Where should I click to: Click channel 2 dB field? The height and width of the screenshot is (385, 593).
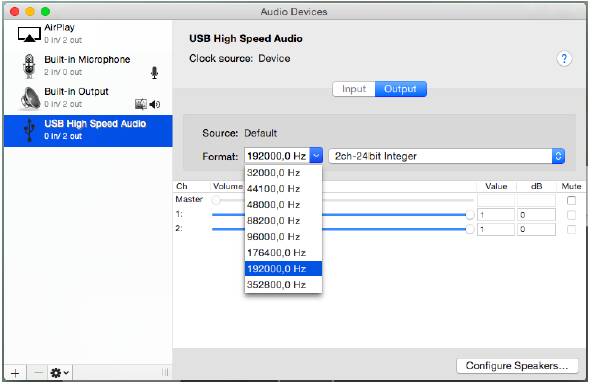coord(536,229)
